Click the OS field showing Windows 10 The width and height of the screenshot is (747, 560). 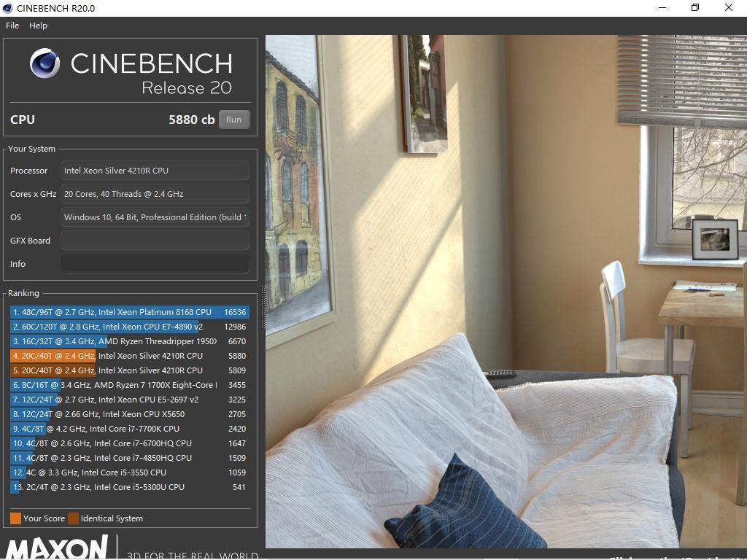[x=155, y=217]
